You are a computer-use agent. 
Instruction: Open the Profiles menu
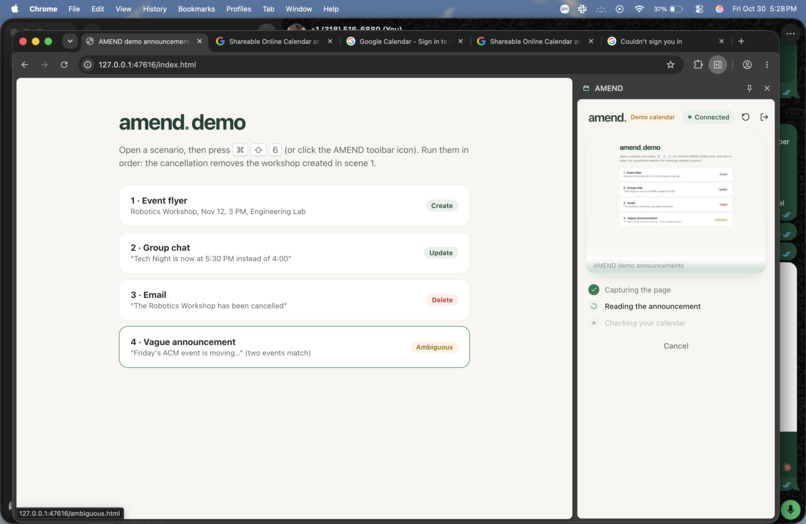pos(239,9)
